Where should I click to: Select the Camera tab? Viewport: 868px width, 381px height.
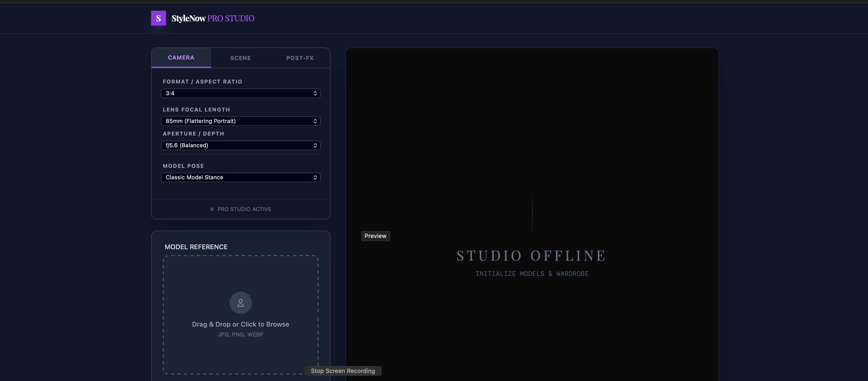coord(181,58)
